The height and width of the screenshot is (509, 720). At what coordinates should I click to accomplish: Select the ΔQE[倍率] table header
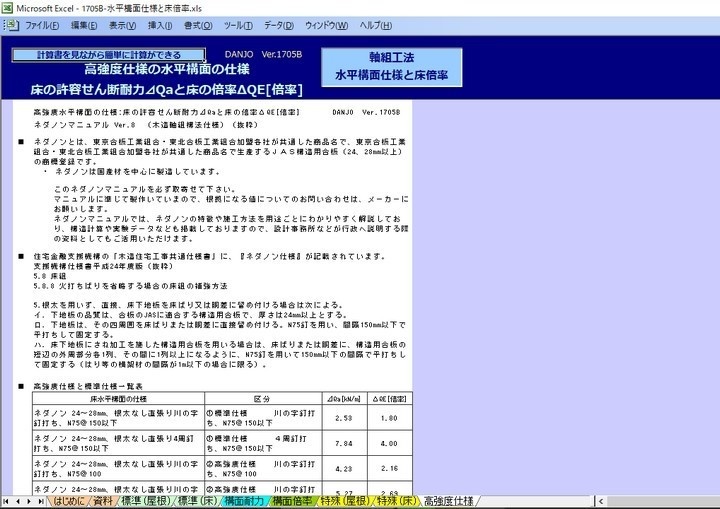[x=389, y=399]
